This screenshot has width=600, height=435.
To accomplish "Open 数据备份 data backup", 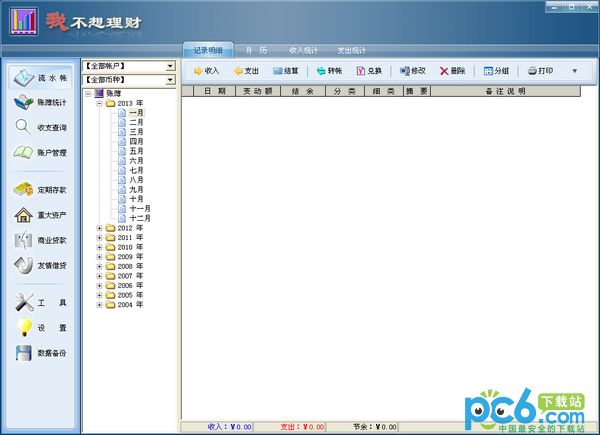I will [40, 352].
